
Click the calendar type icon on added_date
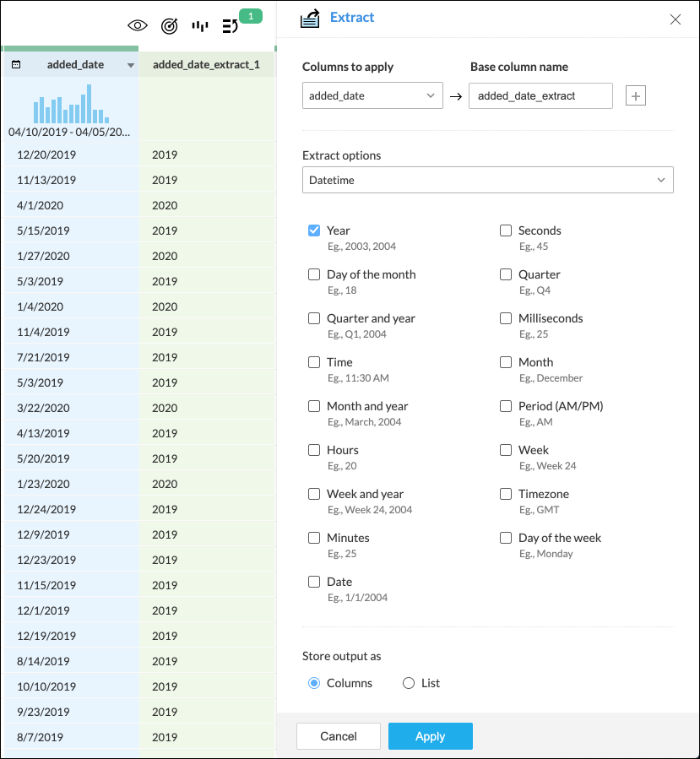16,64
